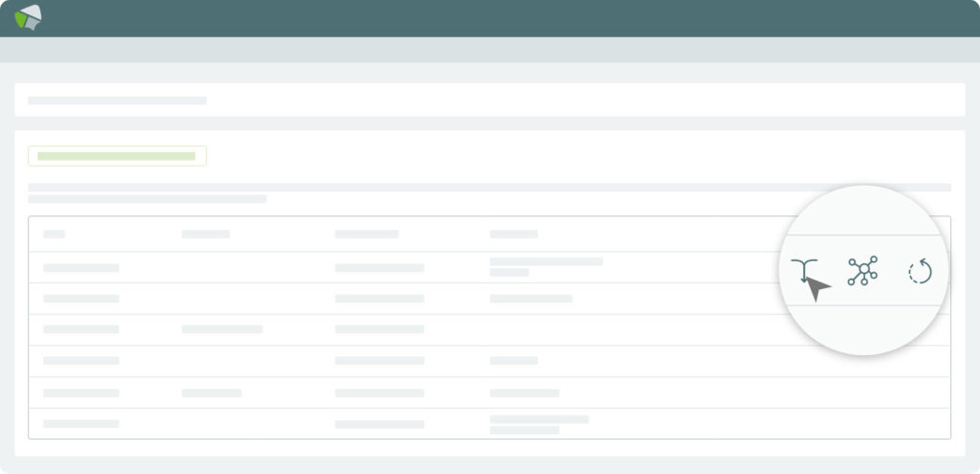This screenshot has height=474, width=980.
Task: Click the merge arrow icon in magnified circle
Action: pyautogui.click(x=804, y=271)
